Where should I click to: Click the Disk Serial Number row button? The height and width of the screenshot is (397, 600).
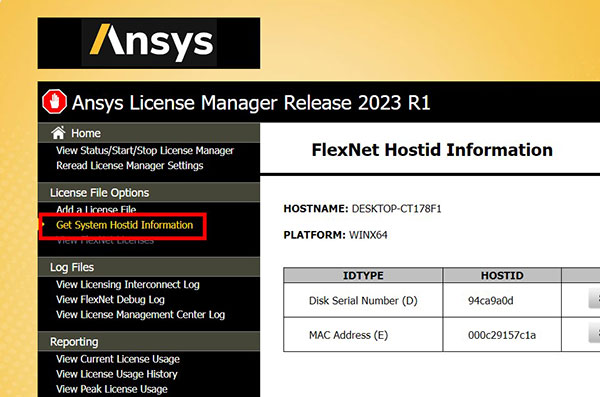click(x=594, y=299)
